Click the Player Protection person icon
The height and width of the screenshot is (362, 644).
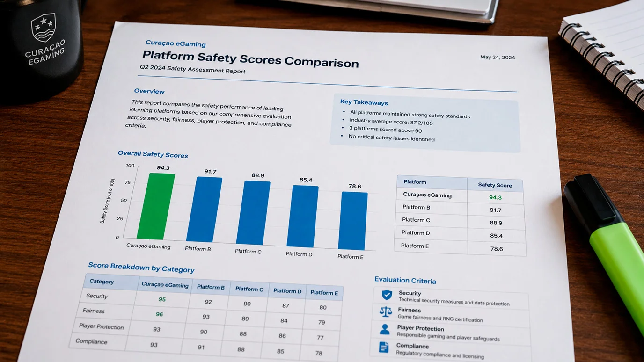point(385,329)
